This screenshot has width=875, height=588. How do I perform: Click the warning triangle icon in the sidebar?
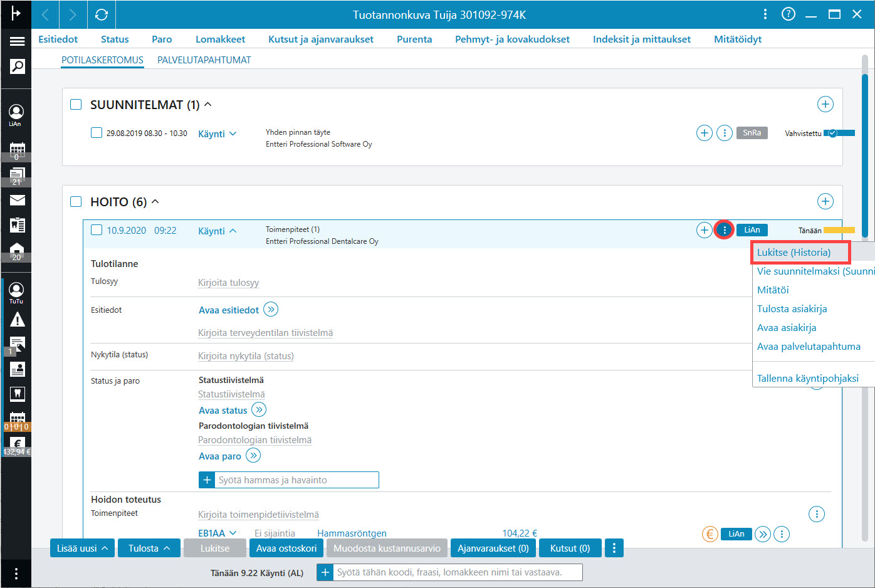[x=17, y=320]
